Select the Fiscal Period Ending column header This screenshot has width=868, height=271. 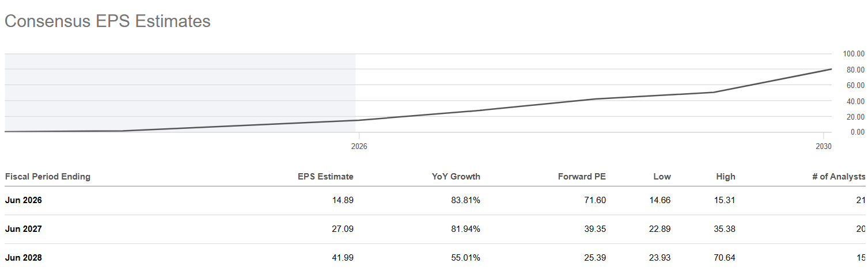(x=48, y=177)
